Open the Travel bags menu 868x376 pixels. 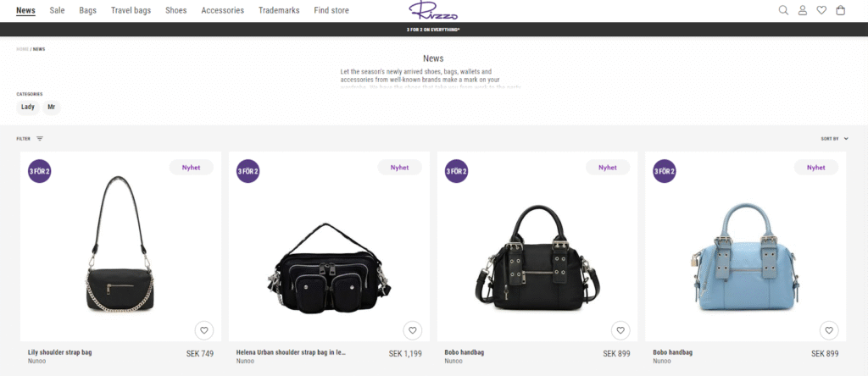pyautogui.click(x=131, y=10)
